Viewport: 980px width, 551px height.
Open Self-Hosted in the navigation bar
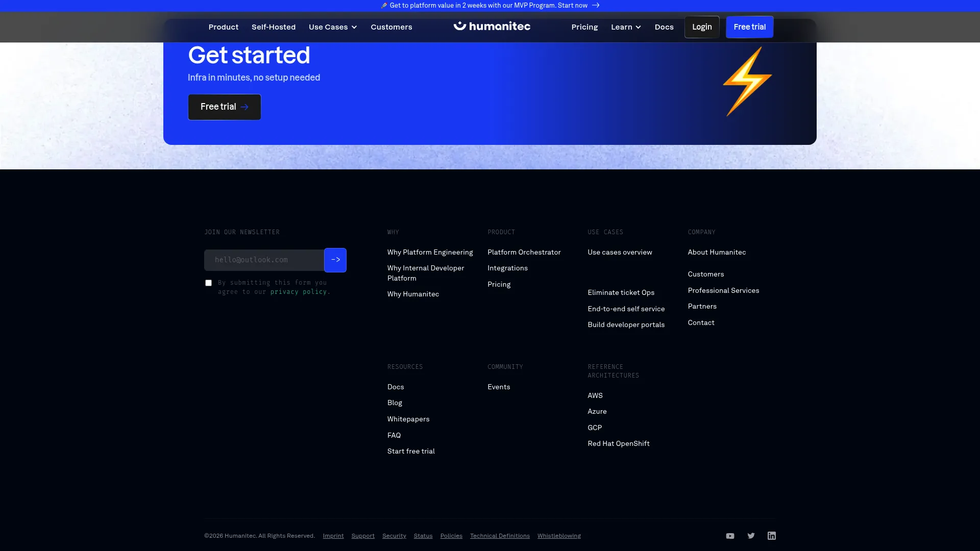(274, 27)
